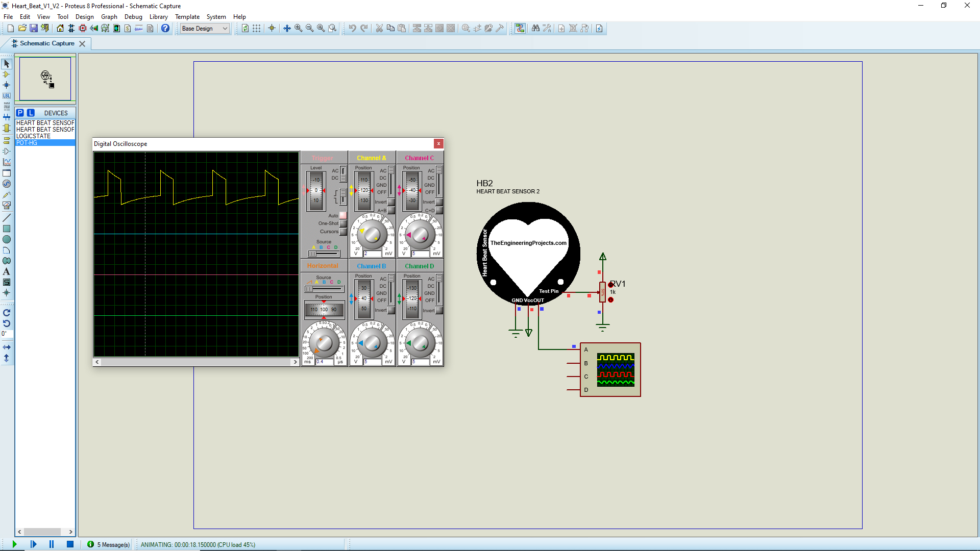
Task: Stop the running simulation
Action: [70, 544]
